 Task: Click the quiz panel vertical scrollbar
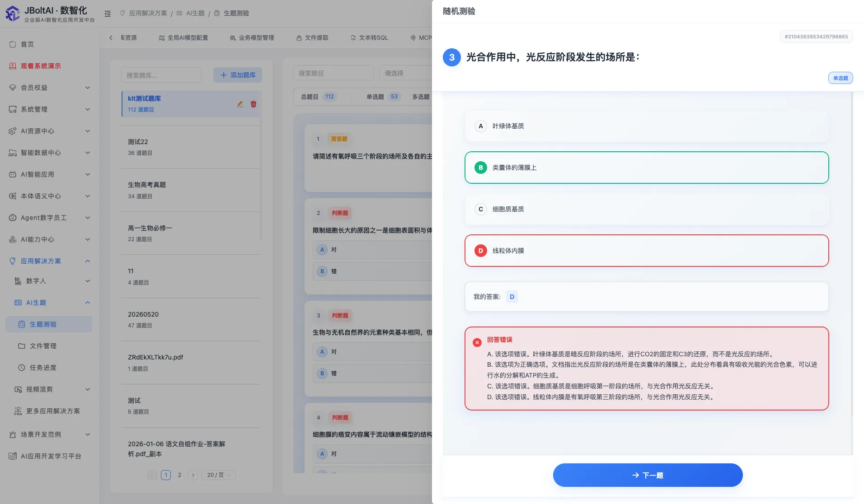point(852,253)
